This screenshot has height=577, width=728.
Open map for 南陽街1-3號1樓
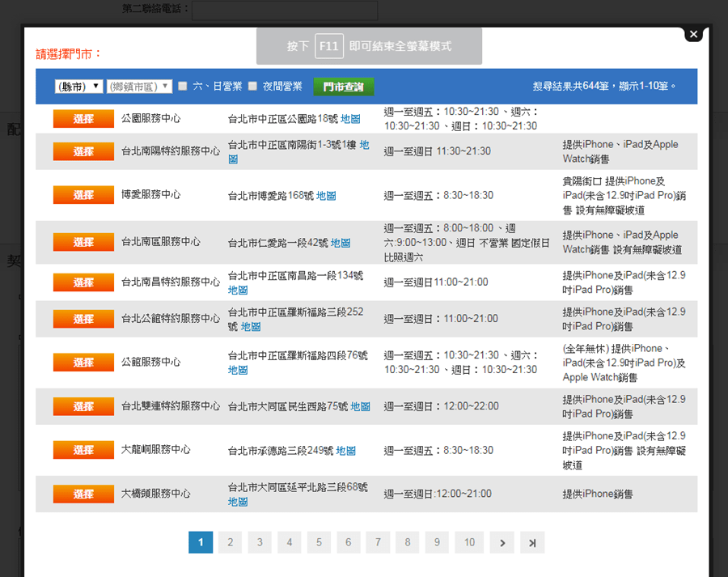click(365, 145)
